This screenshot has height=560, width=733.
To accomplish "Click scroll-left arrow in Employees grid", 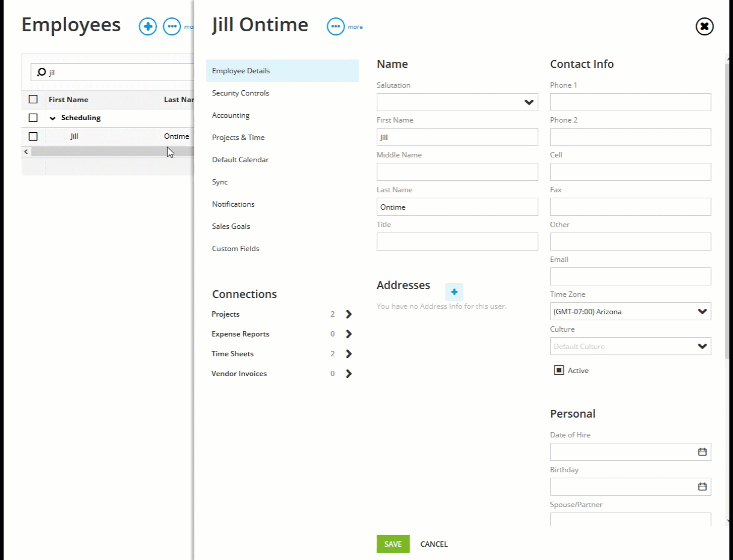I will (x=26, y=152).
